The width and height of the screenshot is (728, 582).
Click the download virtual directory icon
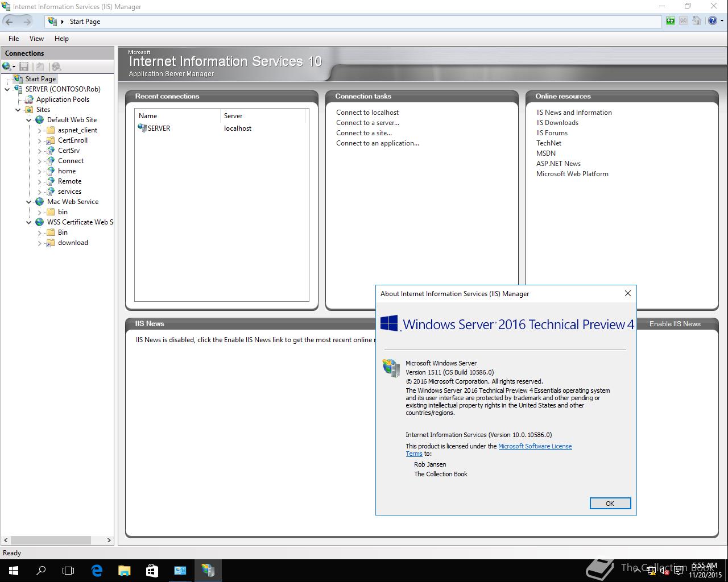pyautogui.click(x=50, y=243)
